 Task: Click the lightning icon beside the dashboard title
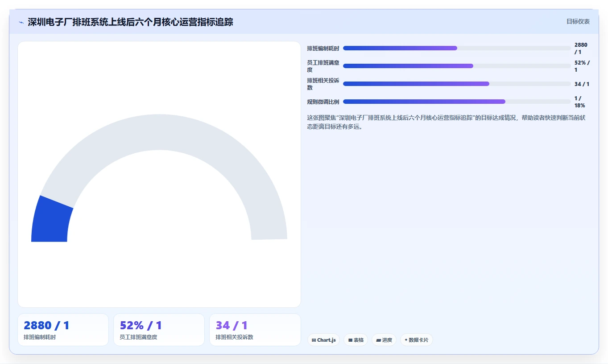(21, 22)
